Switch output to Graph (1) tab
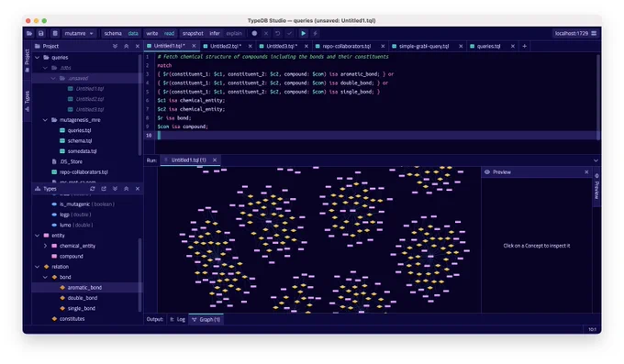This screenshot has width=624, height=364. pos(206,319)
